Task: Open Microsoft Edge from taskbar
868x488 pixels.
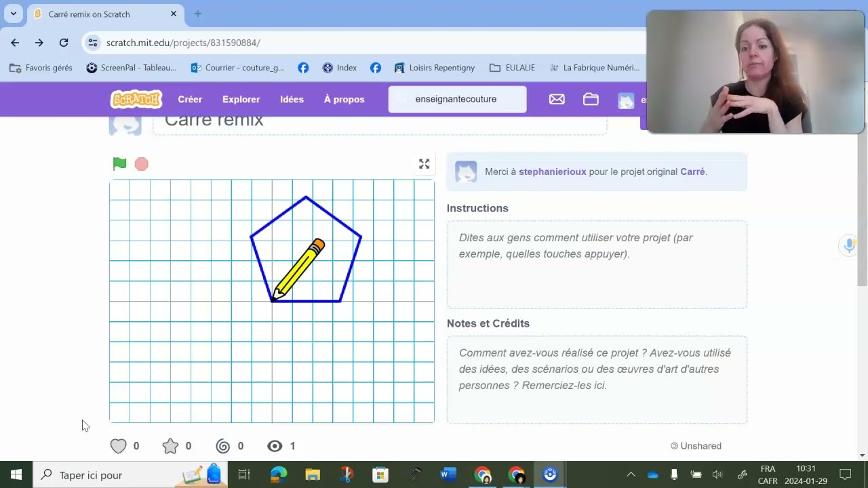Action: pos(279,475)
